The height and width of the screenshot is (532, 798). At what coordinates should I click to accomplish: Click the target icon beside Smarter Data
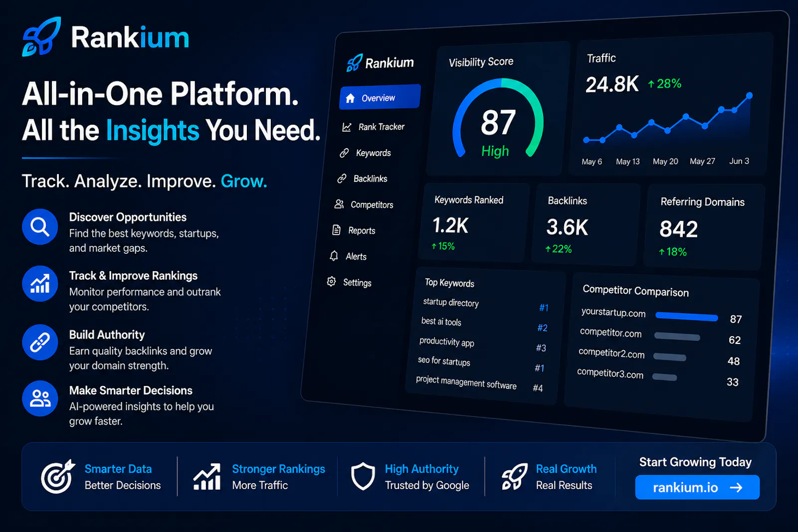(x=58, y=477)
